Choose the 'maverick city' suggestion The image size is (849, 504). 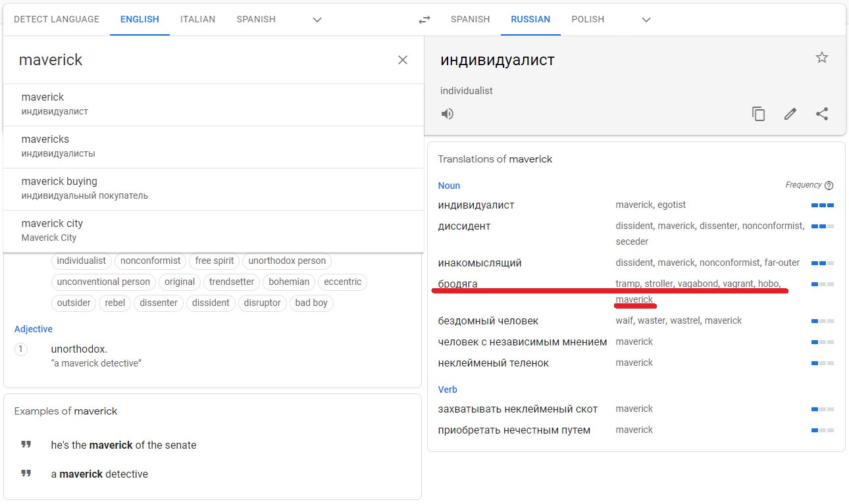[x=214, y=231]
